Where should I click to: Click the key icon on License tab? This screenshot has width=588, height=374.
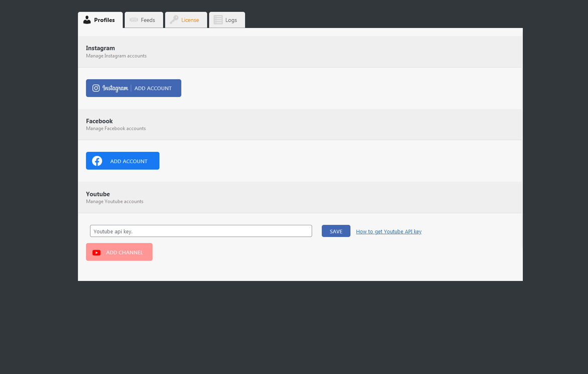pyautogui.click(x=174, y=20)
